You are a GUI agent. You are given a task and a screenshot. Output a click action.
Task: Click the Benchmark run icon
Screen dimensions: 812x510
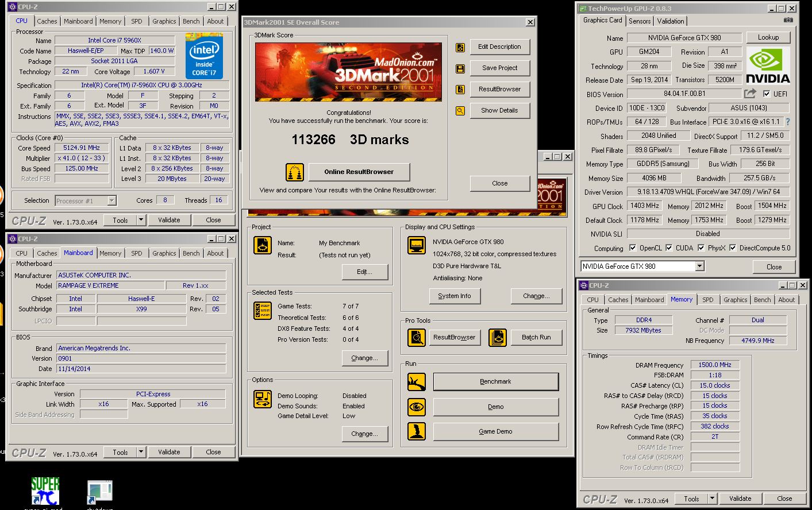click(x=416, y=382)
